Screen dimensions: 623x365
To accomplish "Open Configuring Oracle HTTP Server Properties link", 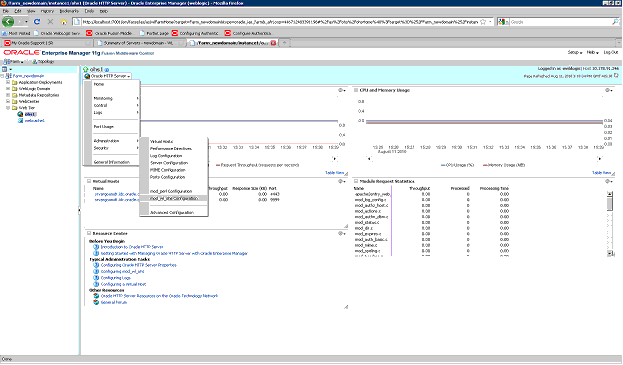I will (x=139, y=265).
